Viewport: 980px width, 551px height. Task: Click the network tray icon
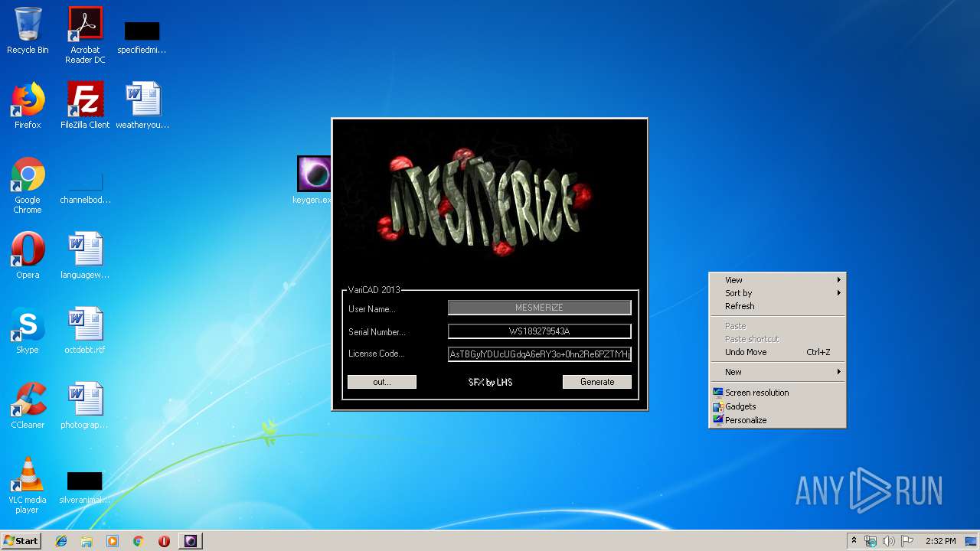871,541
